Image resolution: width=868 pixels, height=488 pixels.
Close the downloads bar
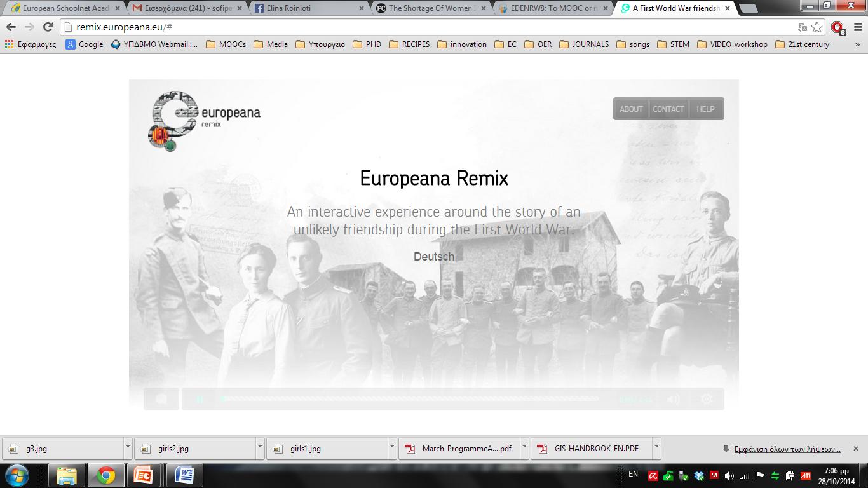pos(856,449)
